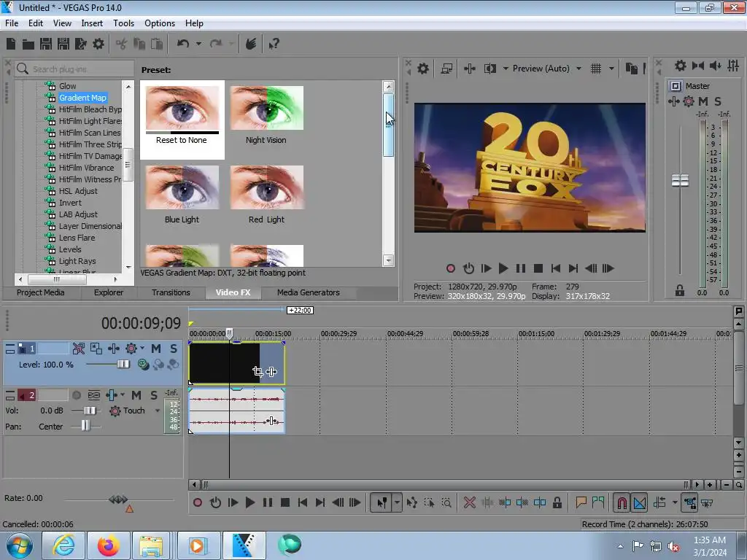The width and height of the screenshot is (747, 560).
Task: Lock the Master fader channels
Action: pyautogui.click(x=680, y=290)
